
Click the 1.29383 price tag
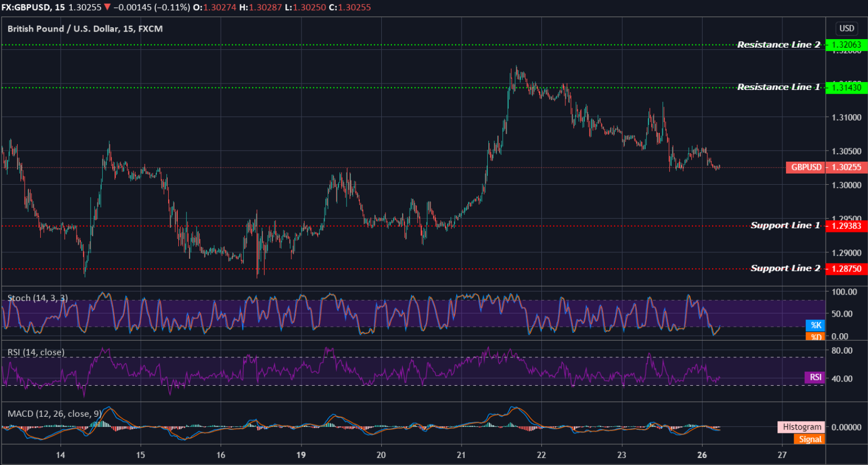point(846,226)
